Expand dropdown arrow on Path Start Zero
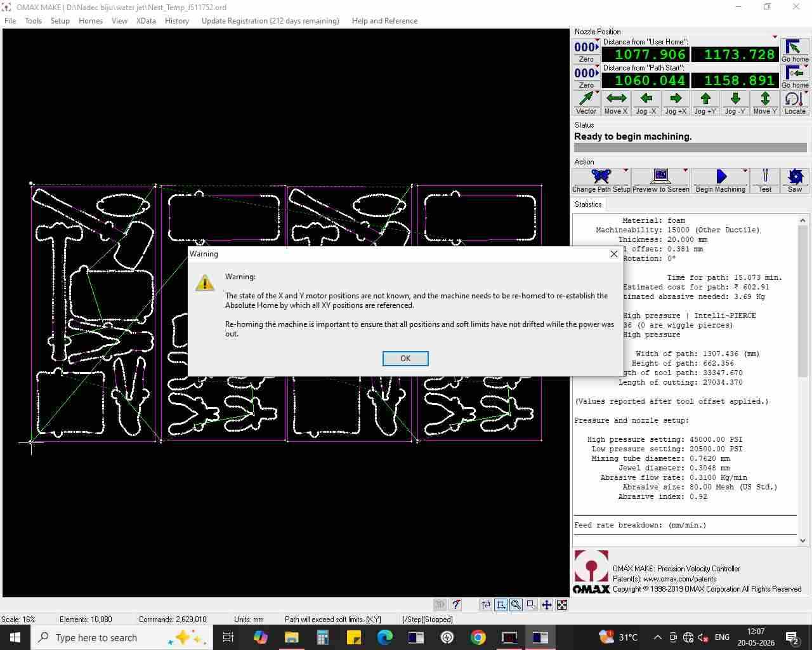 pyautogui.click(x=597, y=67)
